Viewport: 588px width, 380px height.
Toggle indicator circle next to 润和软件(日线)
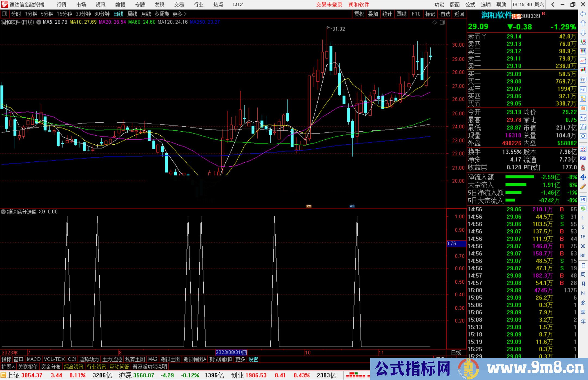[x=39, y=22]
